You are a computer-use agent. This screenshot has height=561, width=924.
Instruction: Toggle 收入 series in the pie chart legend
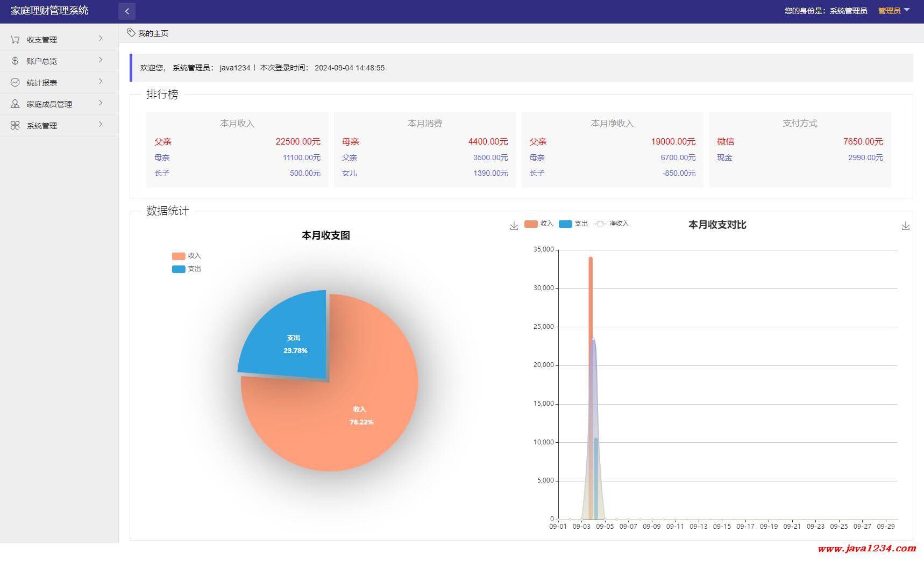(x=186, y=256)
